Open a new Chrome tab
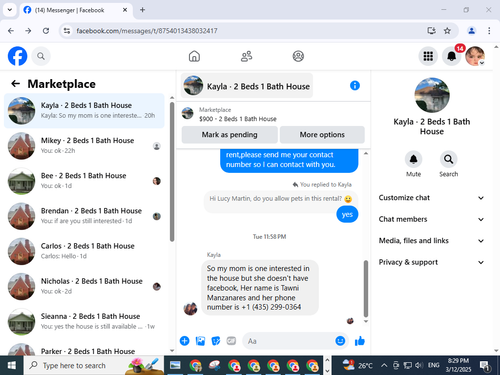 (142, 10)
